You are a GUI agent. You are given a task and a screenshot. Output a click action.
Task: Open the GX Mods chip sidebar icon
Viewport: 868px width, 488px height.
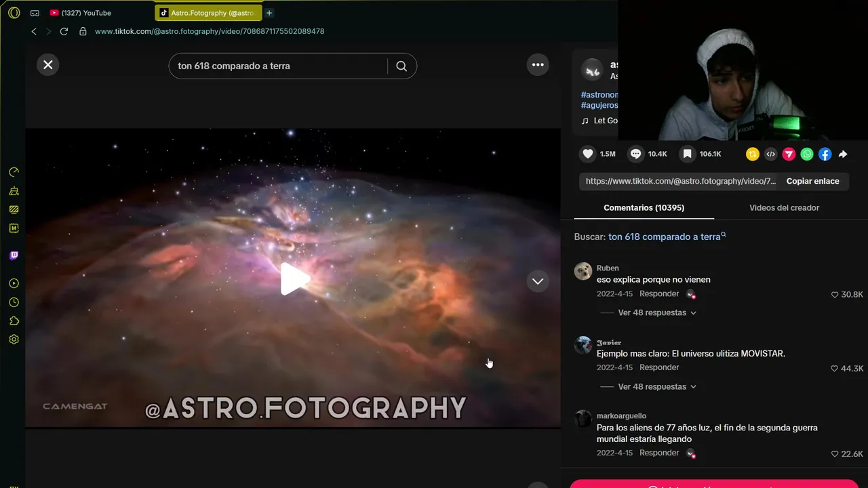click(14, 228)
